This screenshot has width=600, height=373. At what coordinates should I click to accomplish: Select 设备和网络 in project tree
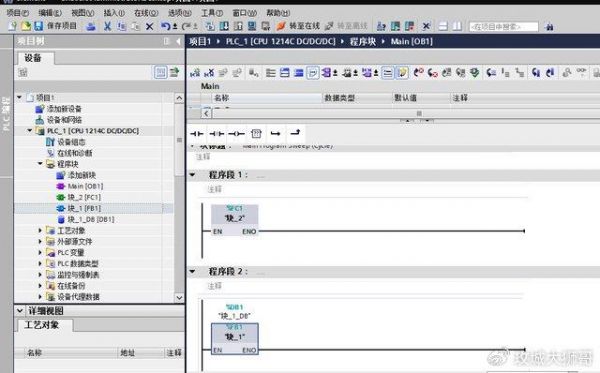click(64, 120)
